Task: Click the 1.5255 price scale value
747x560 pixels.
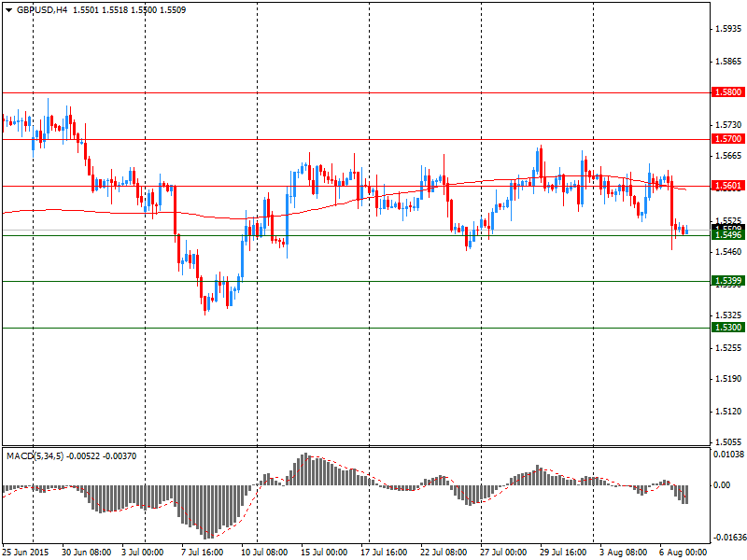Action: 728,347
